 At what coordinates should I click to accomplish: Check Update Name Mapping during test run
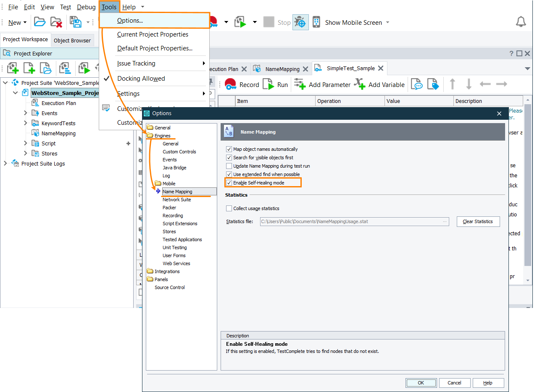pyautogui.click(x=229, y=166)
